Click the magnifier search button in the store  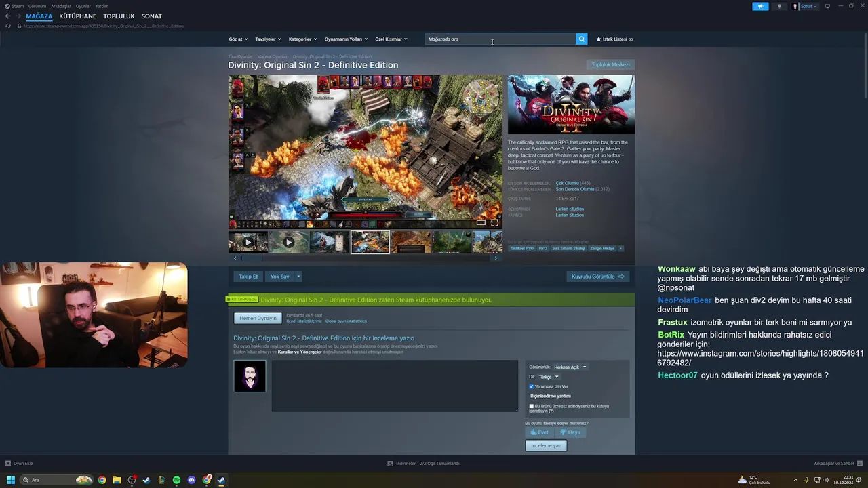pos(581,39)
